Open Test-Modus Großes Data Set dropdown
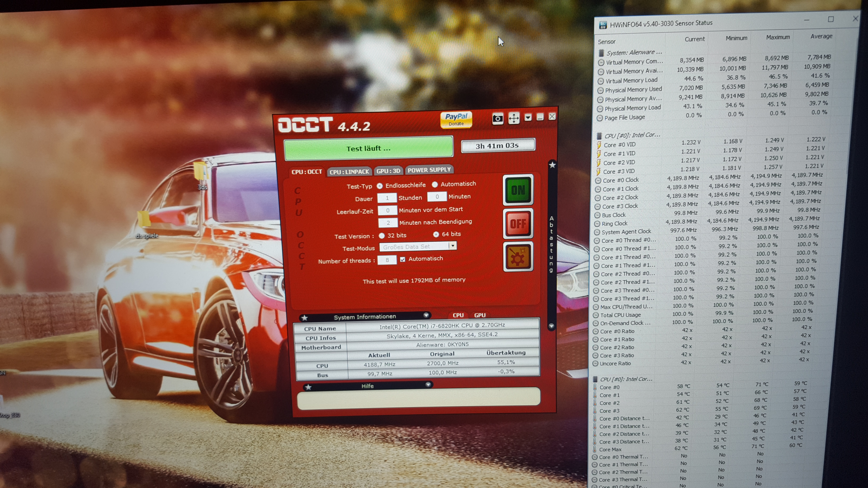Screen dimensions: 868x488 pos(418,247)
